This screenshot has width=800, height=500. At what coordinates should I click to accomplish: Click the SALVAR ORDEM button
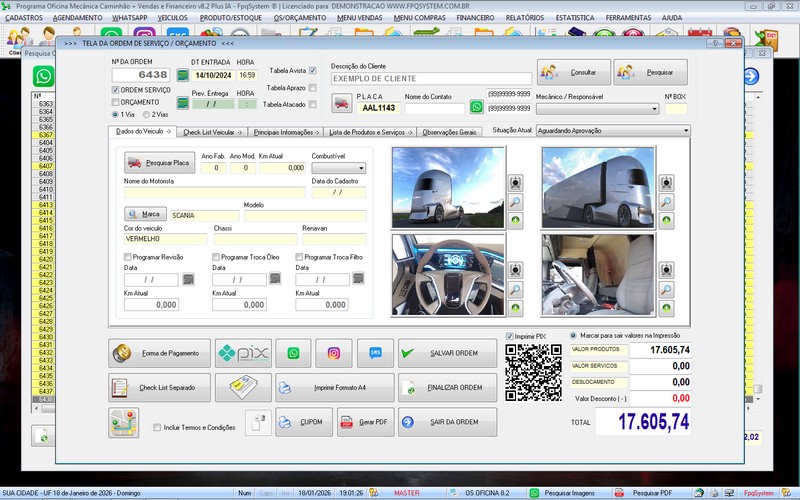(446, 353)
